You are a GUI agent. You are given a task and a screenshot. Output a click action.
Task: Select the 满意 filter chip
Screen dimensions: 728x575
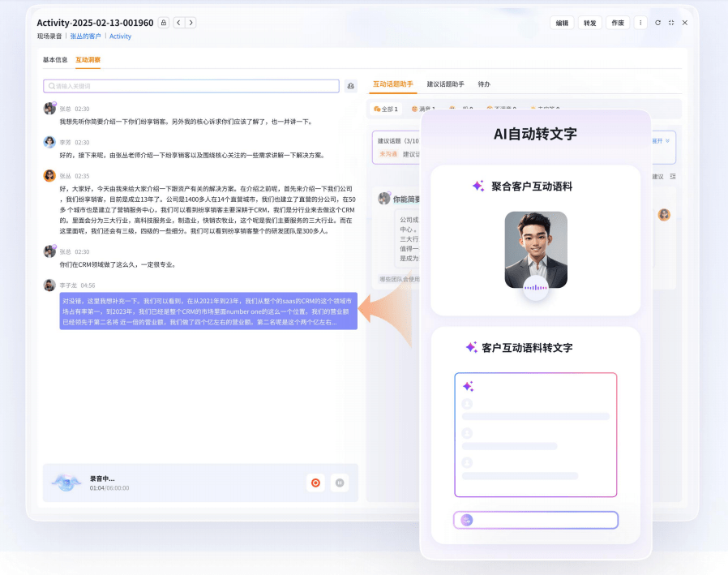pos(422,109)
